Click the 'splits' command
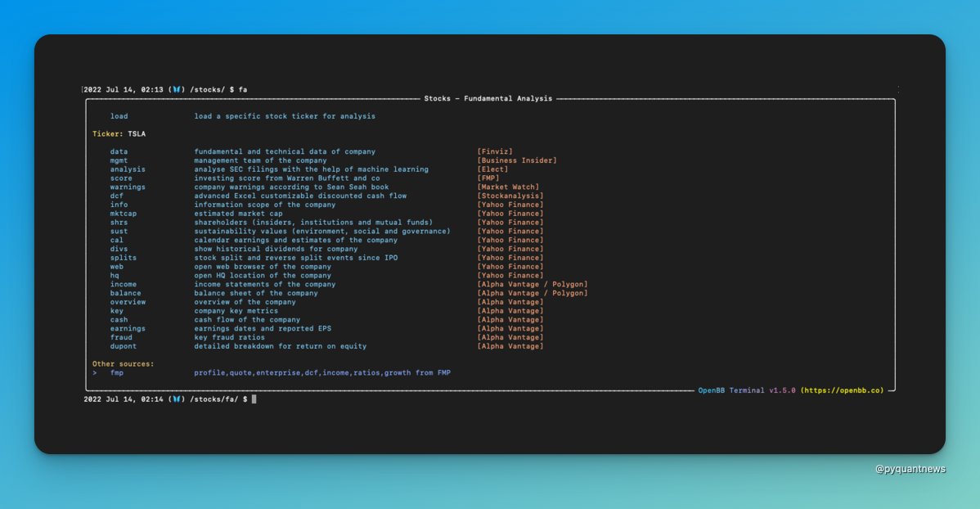This screenshot has height=509, width=980. 124,258
